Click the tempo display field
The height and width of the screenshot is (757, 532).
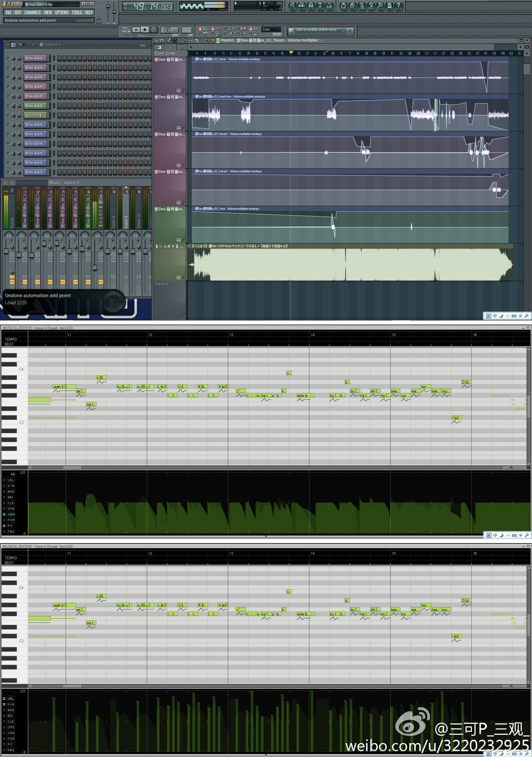169,30
